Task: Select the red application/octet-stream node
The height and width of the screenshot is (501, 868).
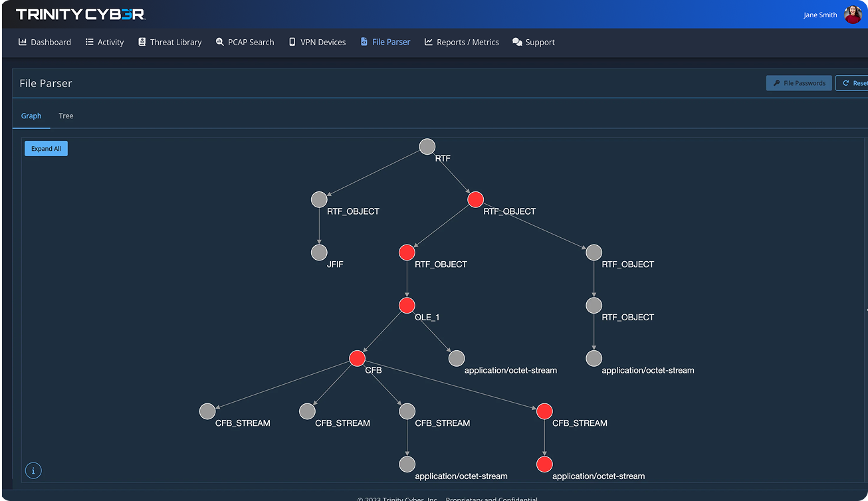Action: point(544,464)
